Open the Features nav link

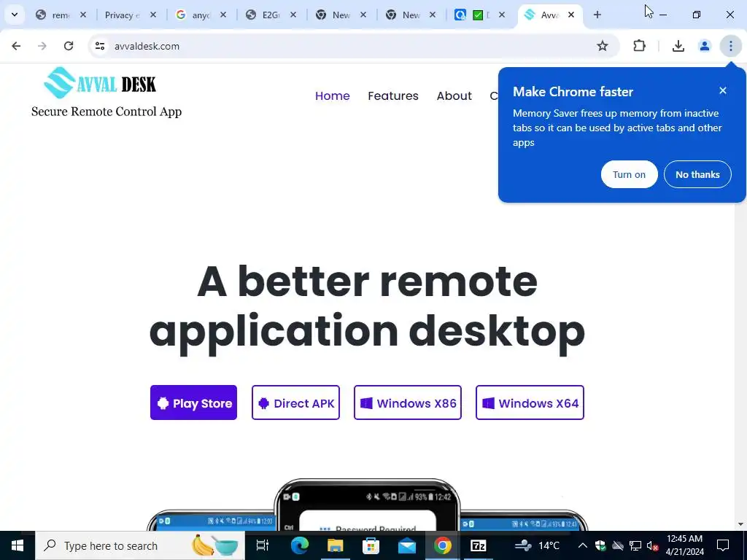click(393, 96)
